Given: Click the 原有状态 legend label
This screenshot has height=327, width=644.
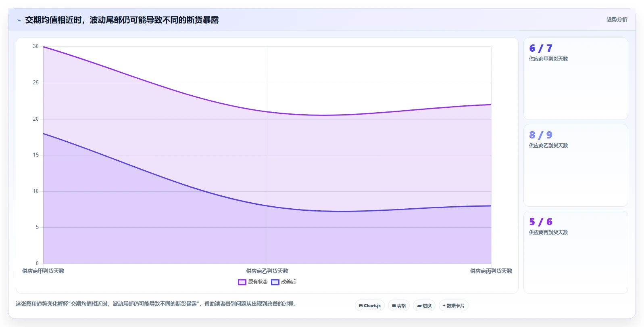Looking at the screenshot, I should pos(258,282).
